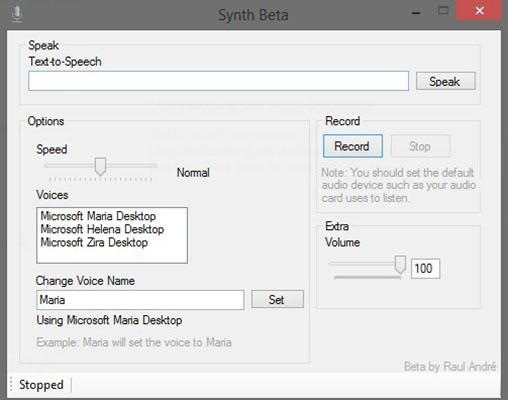This screenshot has height=400, width=508.
Task: Click the Speak button
Action: point(446,81)
